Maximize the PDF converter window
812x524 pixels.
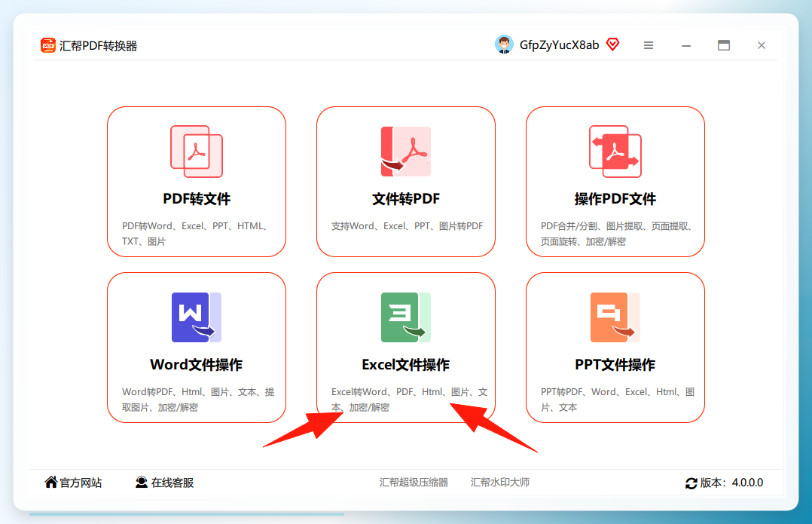[724, 45]
